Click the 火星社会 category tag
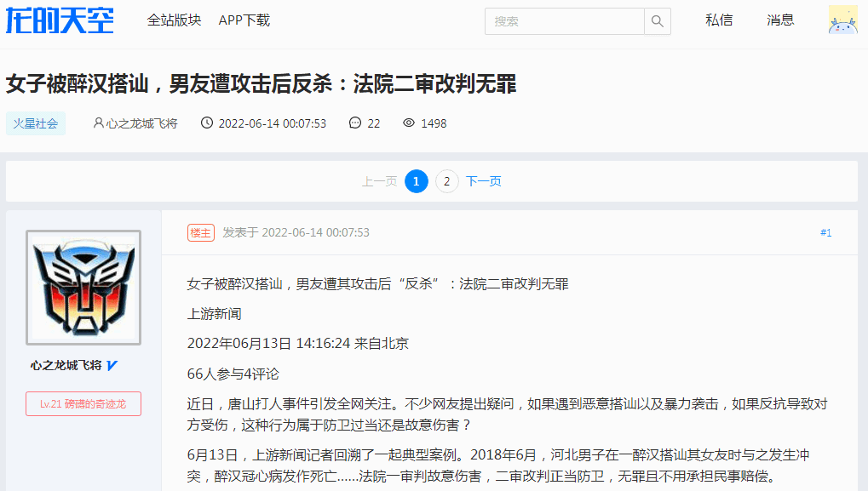The width and height of the screenshot is (868, 491). coord(36,123)
